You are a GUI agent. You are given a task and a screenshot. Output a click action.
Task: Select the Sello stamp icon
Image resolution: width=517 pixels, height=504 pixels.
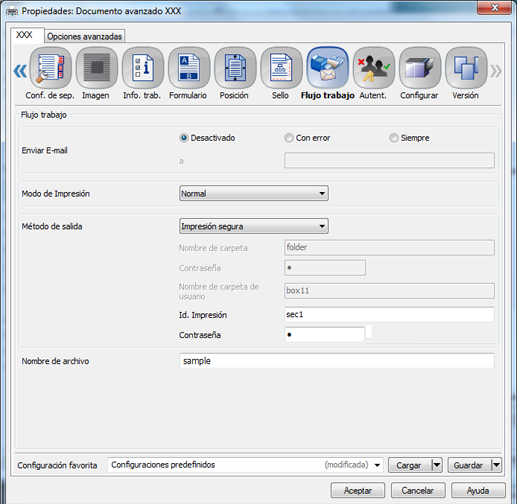coord(281,68)
